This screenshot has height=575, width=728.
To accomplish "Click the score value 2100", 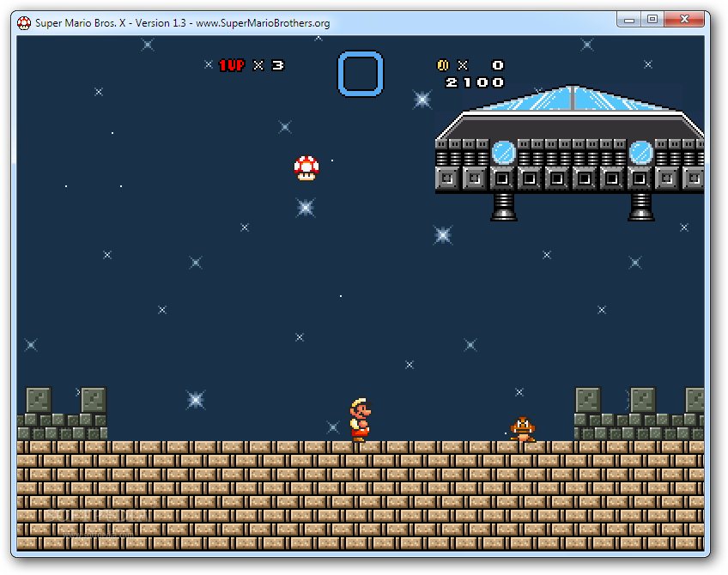I will pos(475,82).
